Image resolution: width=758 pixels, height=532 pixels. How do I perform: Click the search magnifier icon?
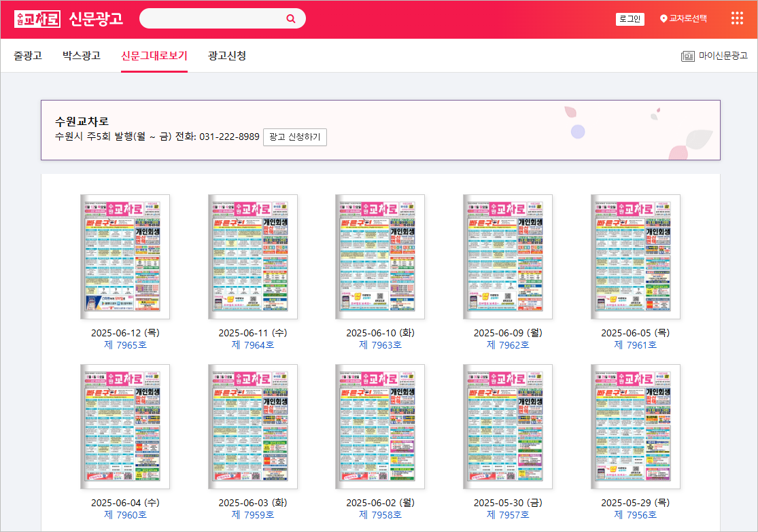pos(292,18)
